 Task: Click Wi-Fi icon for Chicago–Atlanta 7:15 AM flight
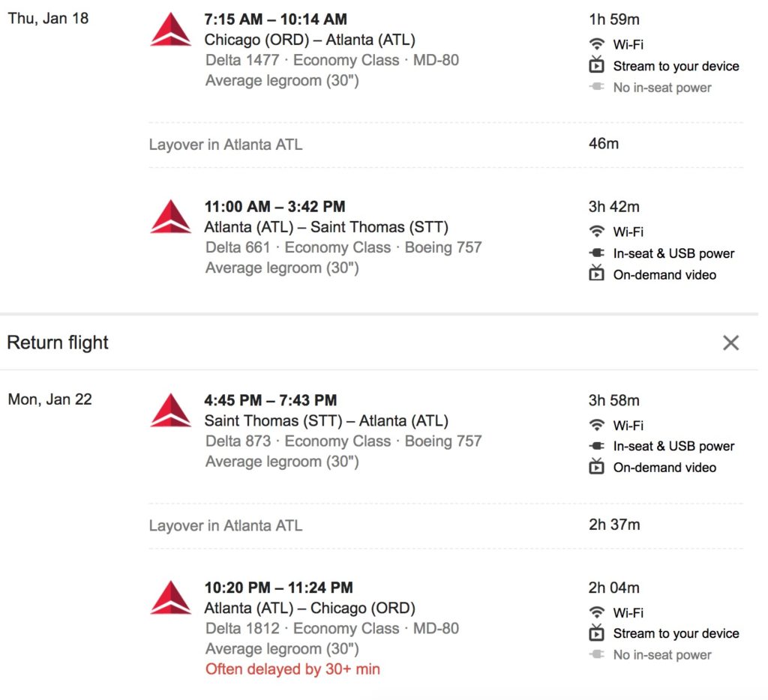pos(596,44)
